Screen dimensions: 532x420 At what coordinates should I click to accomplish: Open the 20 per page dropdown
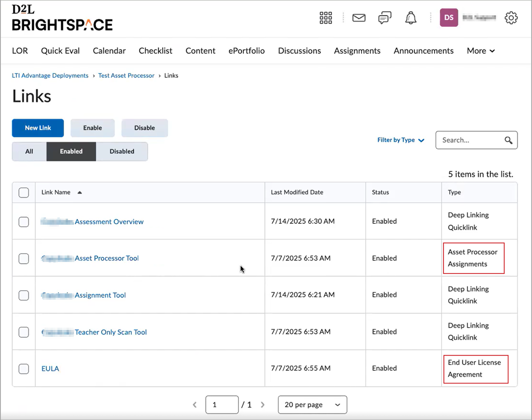click(312, 405)
